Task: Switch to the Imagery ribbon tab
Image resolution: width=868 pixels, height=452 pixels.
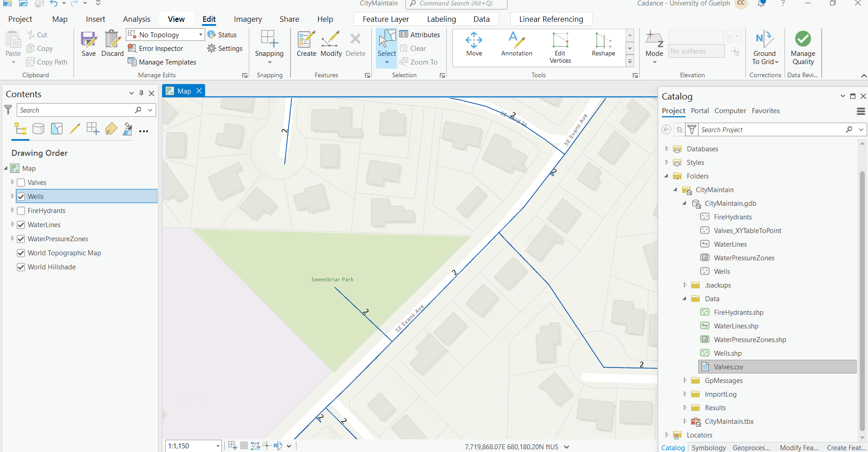Action: 247,19
